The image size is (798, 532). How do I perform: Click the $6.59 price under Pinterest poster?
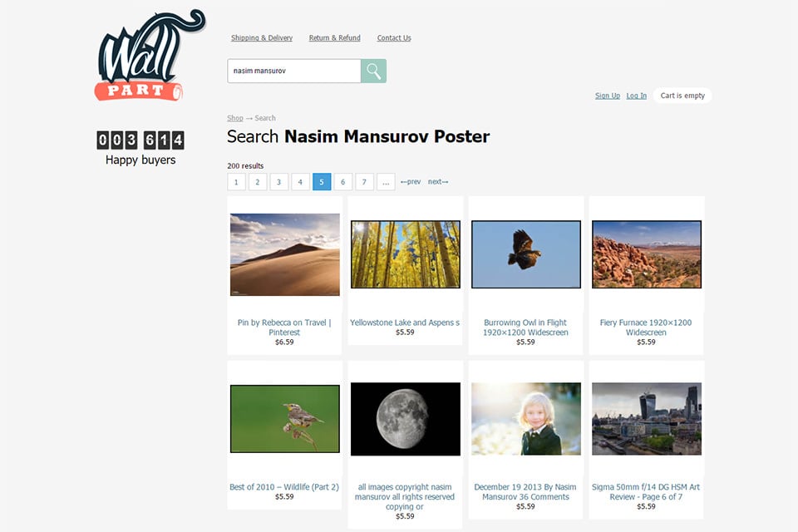284,342
